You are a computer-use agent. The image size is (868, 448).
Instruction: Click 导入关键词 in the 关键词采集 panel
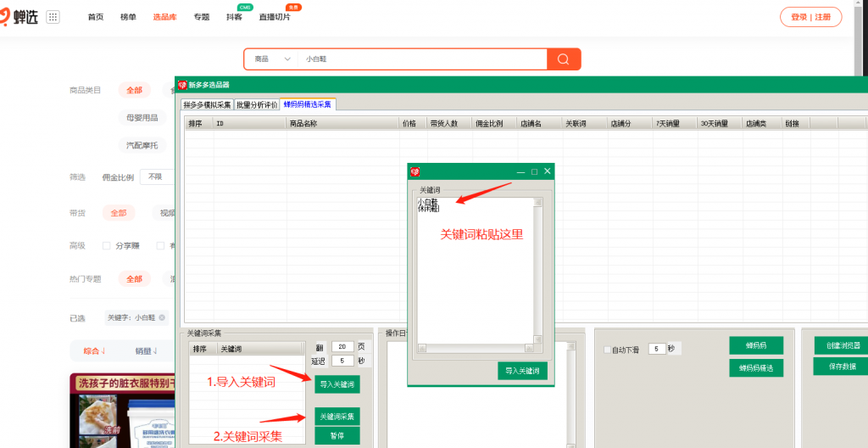(x=337, y=384)
